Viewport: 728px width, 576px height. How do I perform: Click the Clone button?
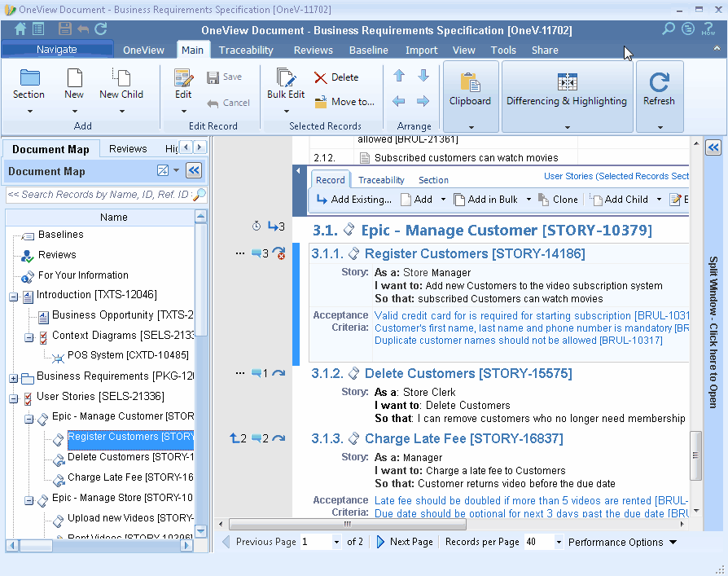(x=558, y=200)
